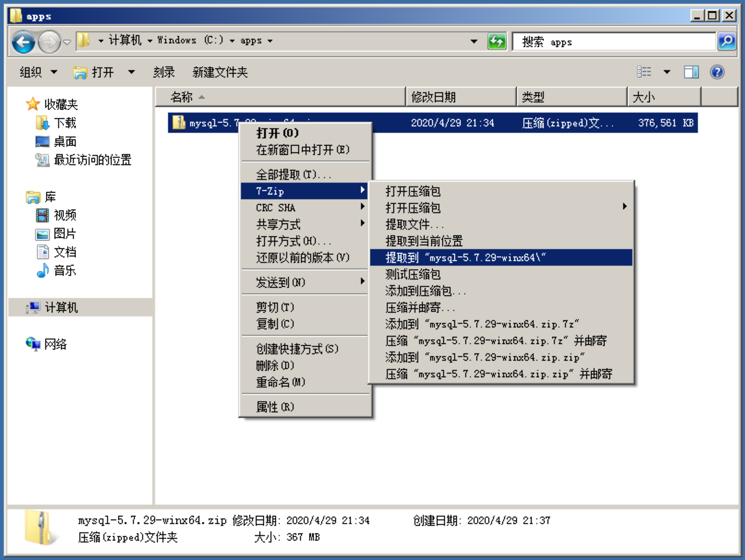Expand the 打开 button dropdown arrow
Image resolution: width=745 pixels, height=560 pixels.
(x=132, y=72)
